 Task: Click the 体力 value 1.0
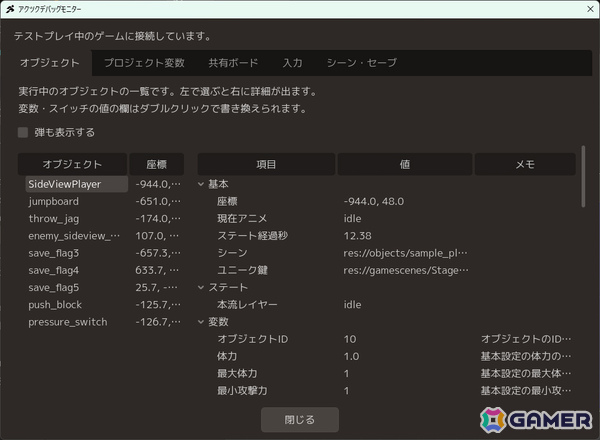351,356
